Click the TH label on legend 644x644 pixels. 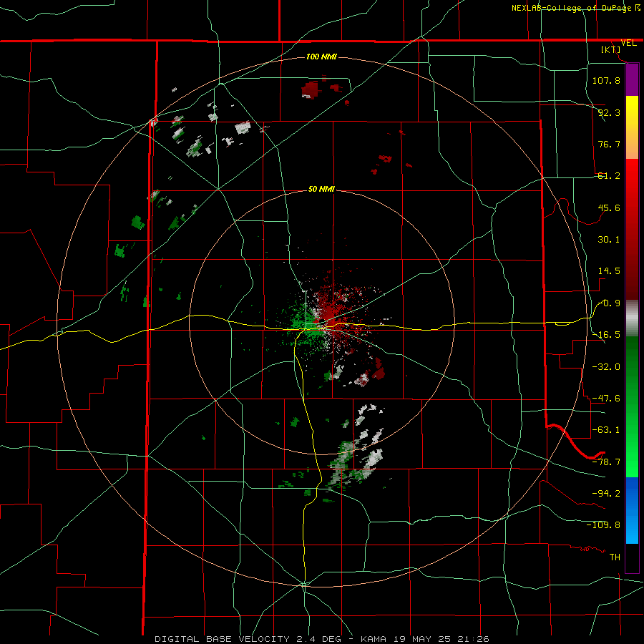[x=615, y=557]
